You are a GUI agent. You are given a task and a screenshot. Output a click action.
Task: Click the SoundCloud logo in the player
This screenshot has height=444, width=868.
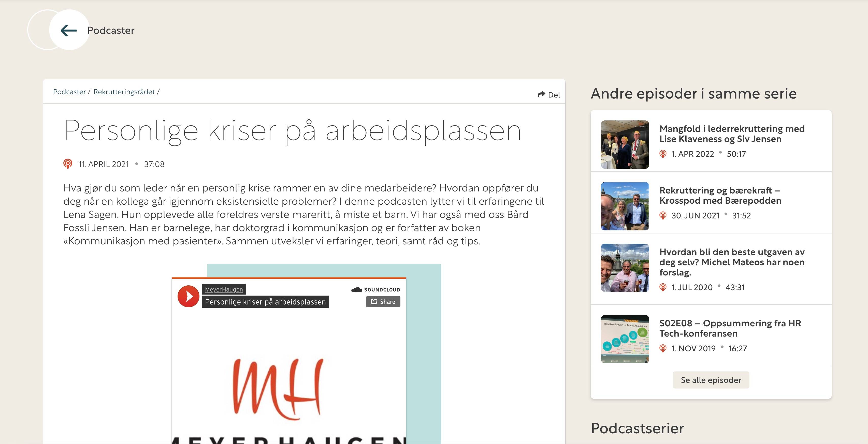click(375, 290)
